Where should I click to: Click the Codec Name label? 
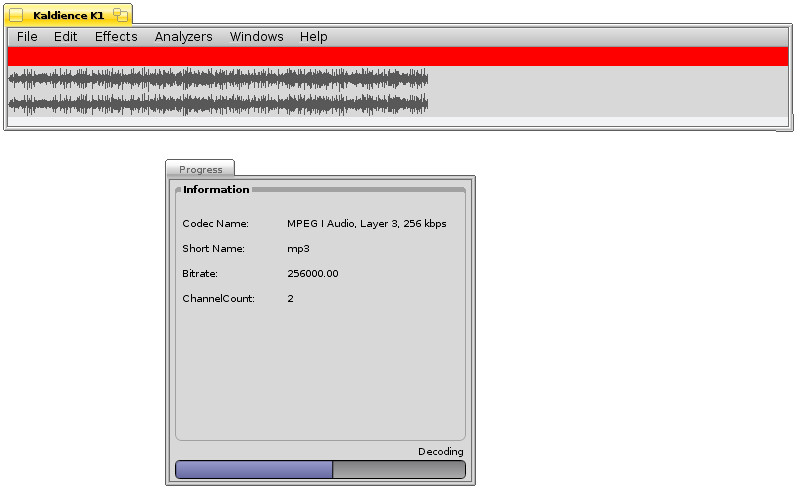pyautogui.click(x=215, y=224)
